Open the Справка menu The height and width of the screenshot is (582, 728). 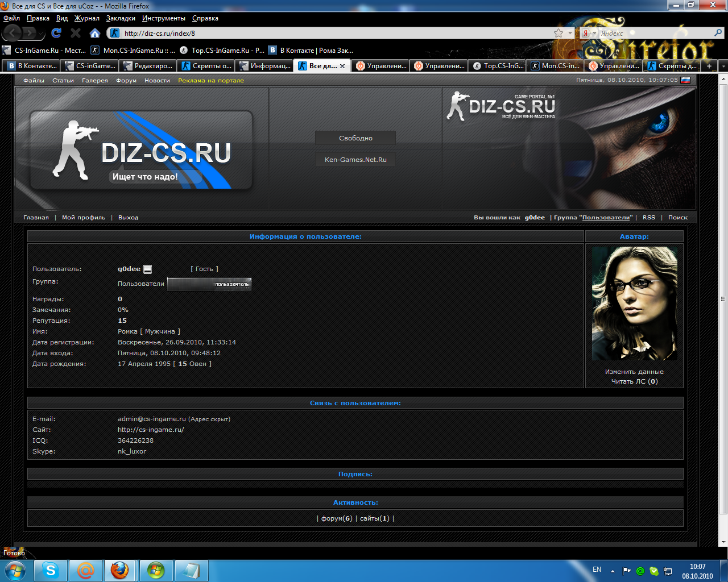coord(205,18)
